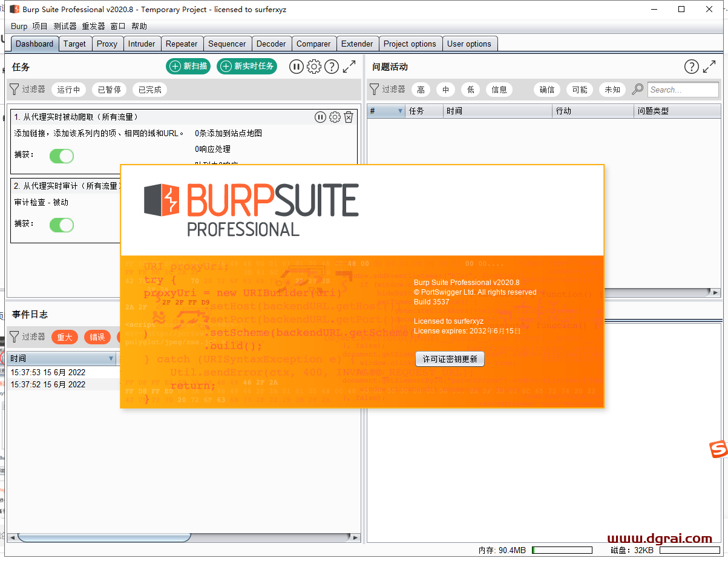The image size is (728, 561).
Task: Switch to the User options tab
Action: pyautogui.click(x=469, y=44)
